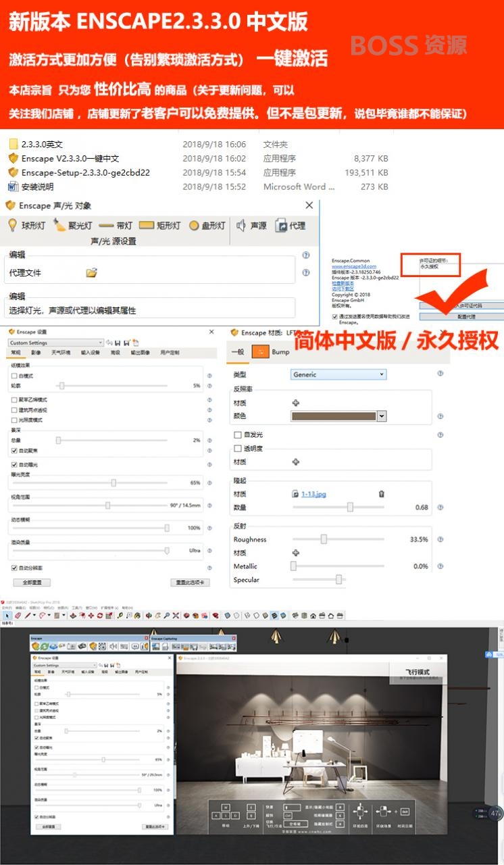
Task: Toggle 自动曝光 checkbox in large settings
Action: tap(14, 465)
